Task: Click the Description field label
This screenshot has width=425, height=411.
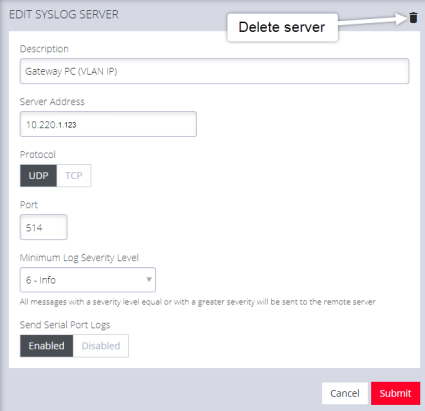Action: pyautogui.click(x=44, y=49)
